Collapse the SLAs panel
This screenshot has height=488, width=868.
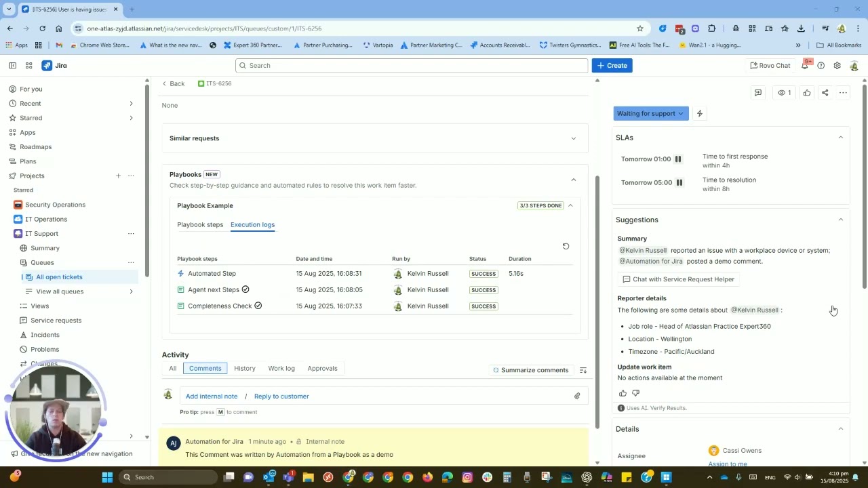[x=841, y=138]
